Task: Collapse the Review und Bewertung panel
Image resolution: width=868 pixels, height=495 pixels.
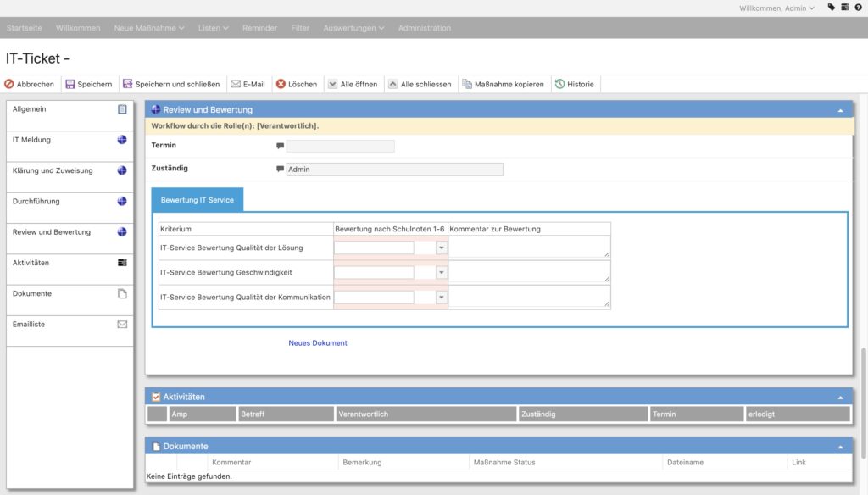Action: point(840,111)
